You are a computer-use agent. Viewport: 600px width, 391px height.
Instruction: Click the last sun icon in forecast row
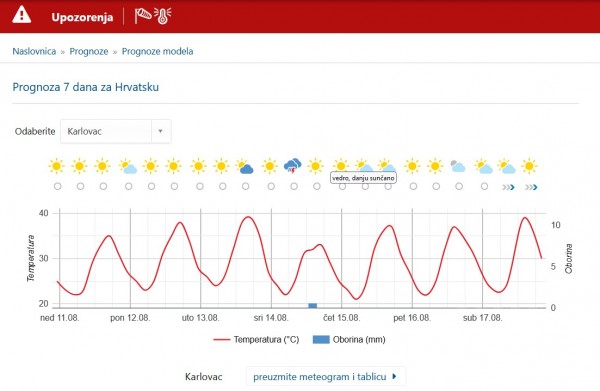(529, 166)
